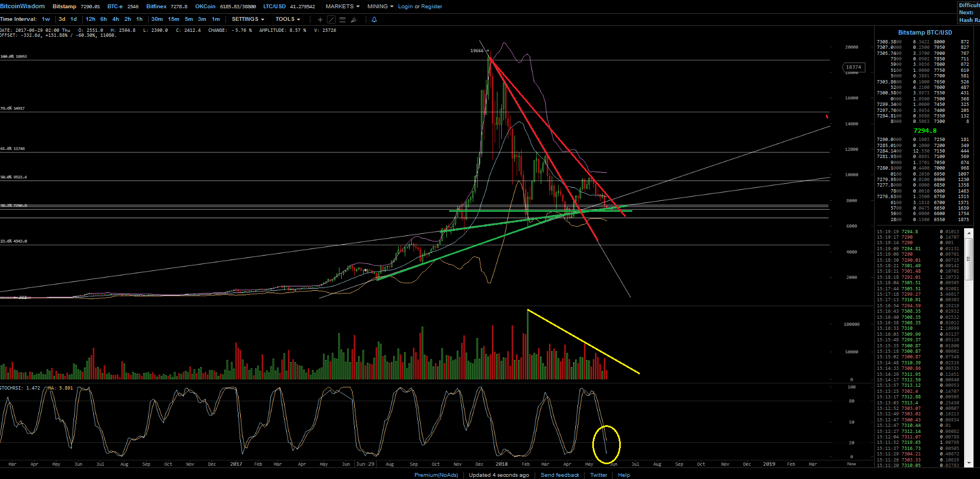The image size is (980, 479).
Task: Select the crosshair cursor tool
Action: tap(320, 19)
